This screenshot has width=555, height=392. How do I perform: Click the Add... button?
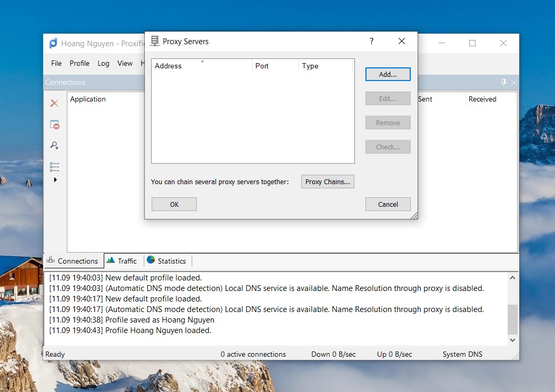click(388, 74)
